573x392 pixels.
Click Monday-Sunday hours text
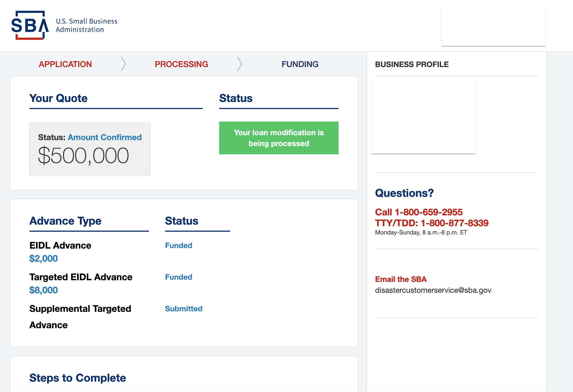421,233
